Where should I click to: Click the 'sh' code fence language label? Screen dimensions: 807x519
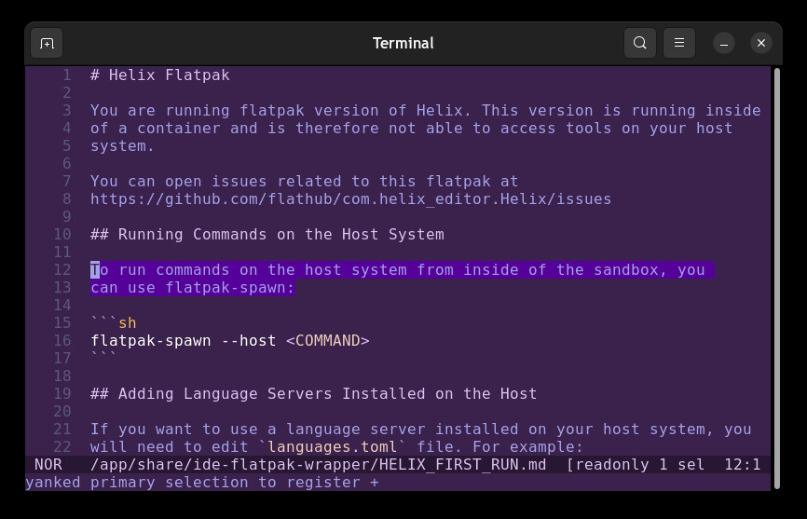[127, 323]
